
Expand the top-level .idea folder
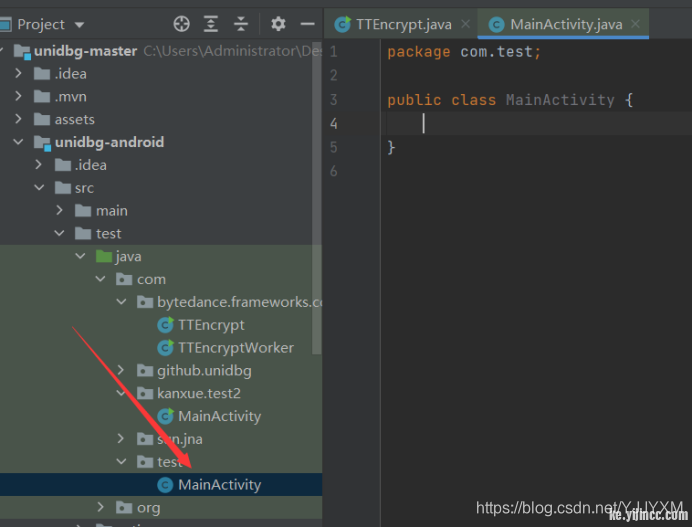pyautogui.click(x=18, y=73)
